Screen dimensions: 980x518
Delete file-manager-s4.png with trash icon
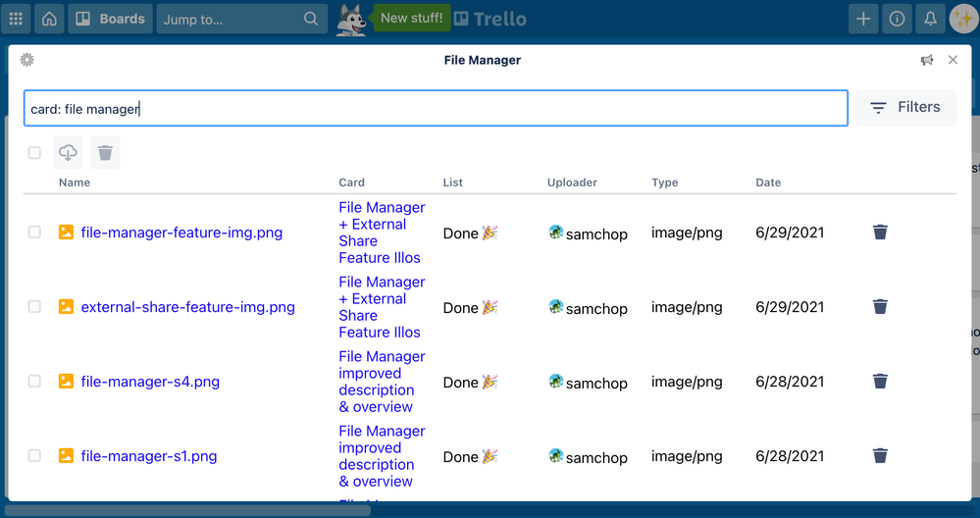880,382
